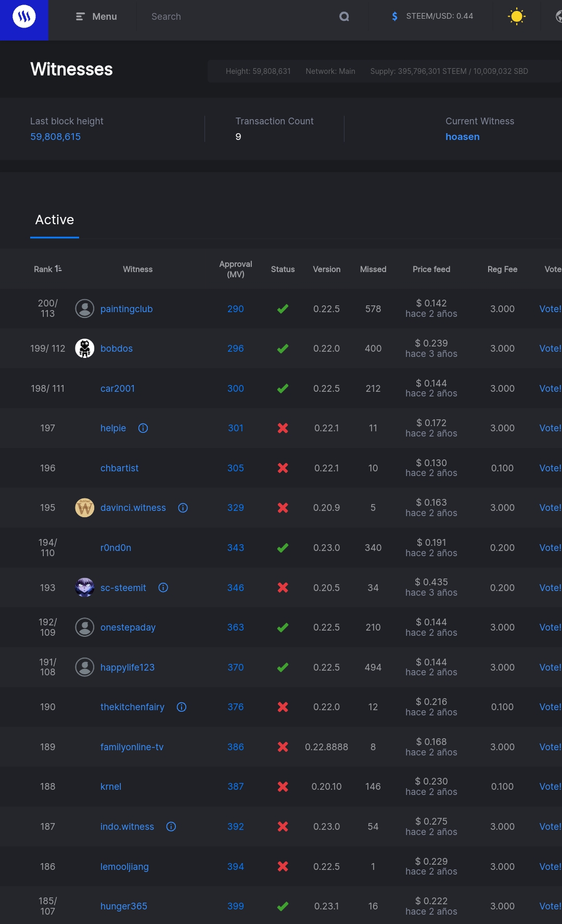This screenshot has width=562, height=924.
Task: Vote for helpie witness
Action: click(x=550, y=428)
